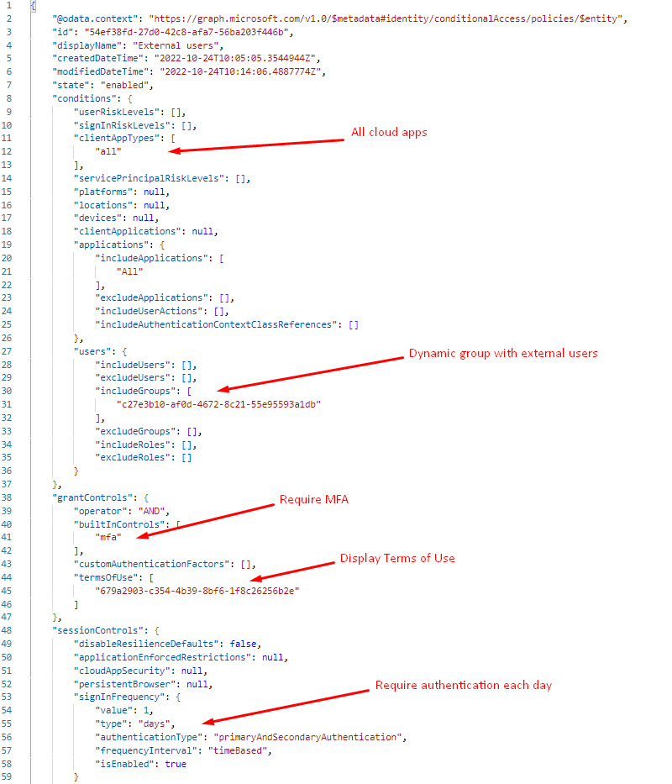This screenshot has width=672, height=784.
Task: Select the termsOfUse GUID starting with 679a2903
Action: coord(197,590)
